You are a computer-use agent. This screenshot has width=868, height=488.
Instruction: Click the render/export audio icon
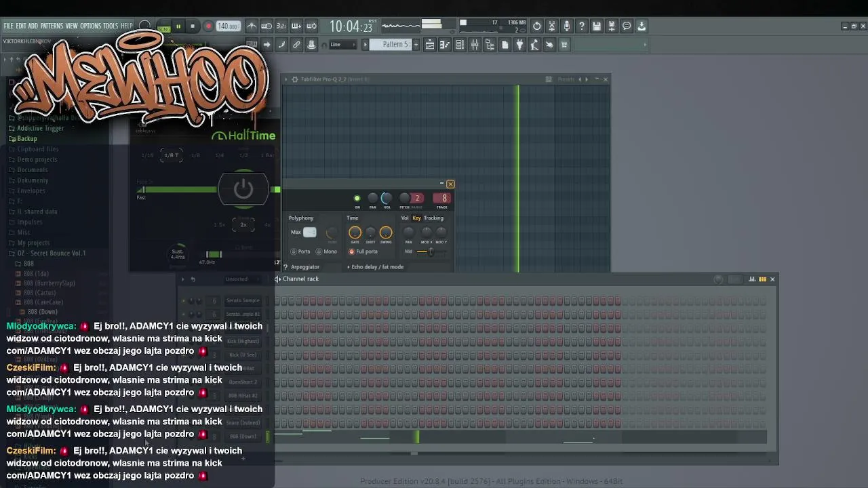coord(611,26)
